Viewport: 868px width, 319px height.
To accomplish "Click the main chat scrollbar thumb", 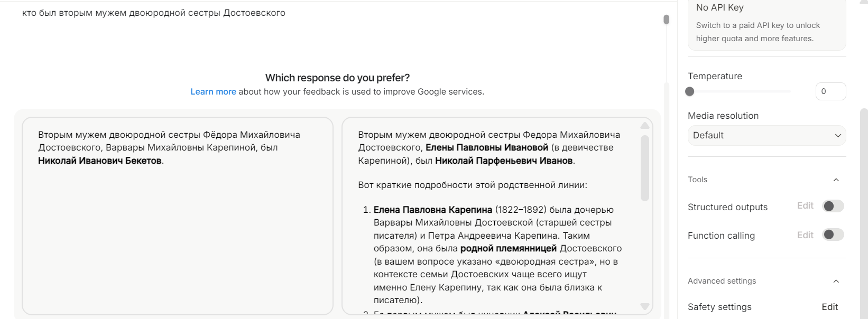I will point(666,20).
